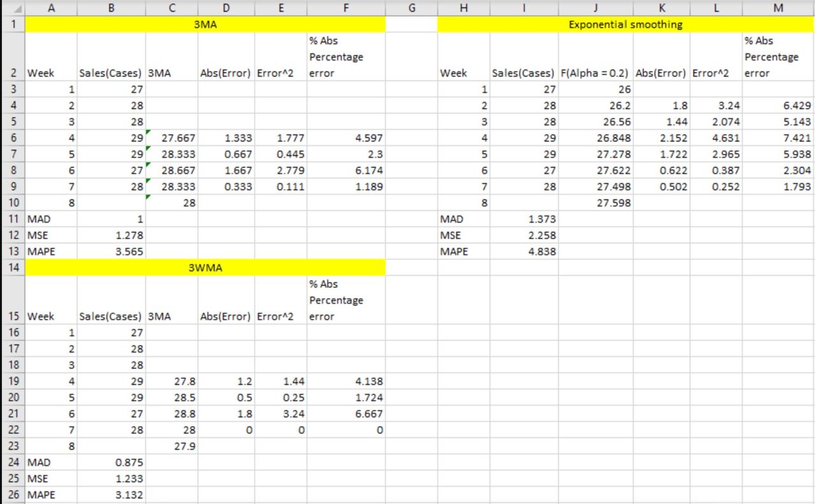Select the F(Alpha = 0.2) heading cell
Screen dimensions: 815x504
tap(596, 73)
